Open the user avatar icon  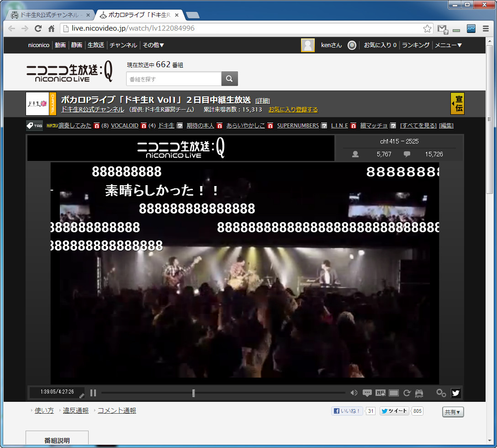308,45
